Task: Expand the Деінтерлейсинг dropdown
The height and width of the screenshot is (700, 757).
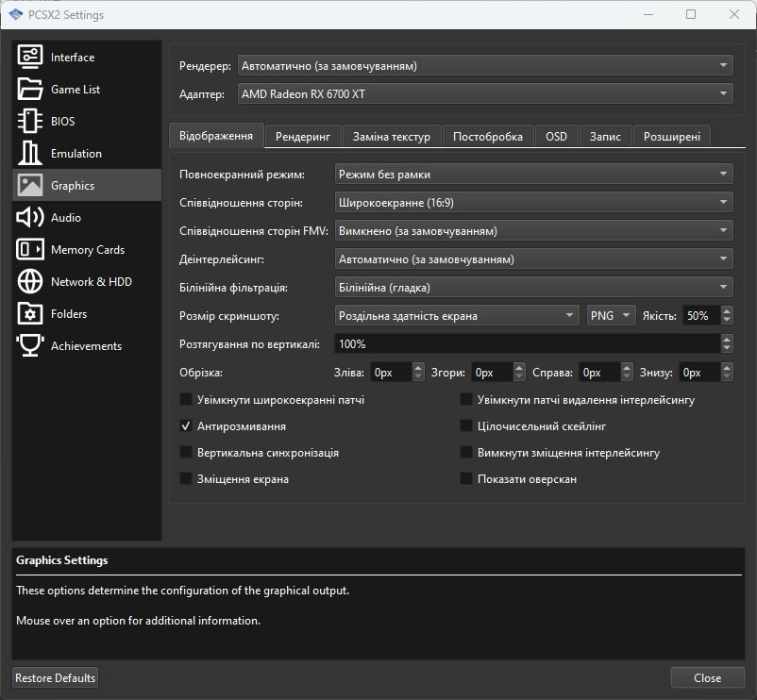Action: tap(534, 259)
